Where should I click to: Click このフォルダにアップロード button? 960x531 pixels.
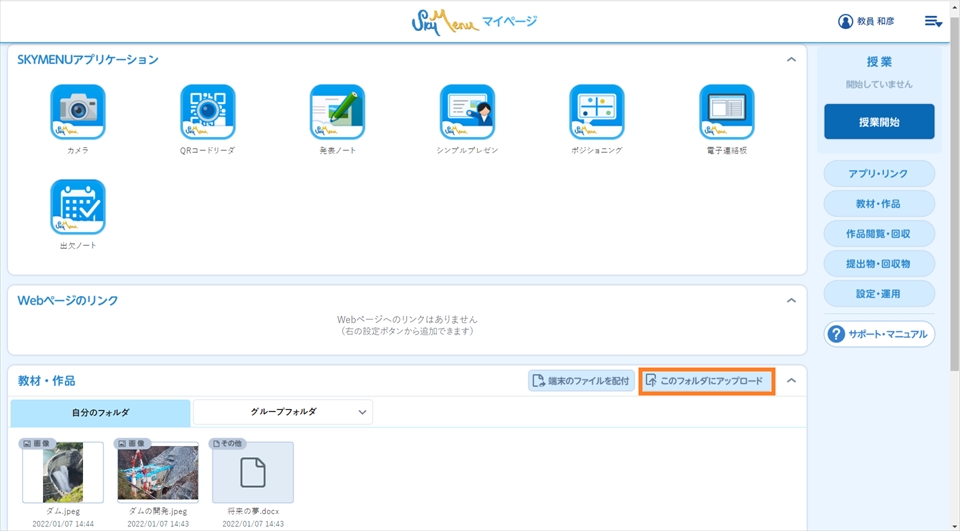click(x=706, y=381)
